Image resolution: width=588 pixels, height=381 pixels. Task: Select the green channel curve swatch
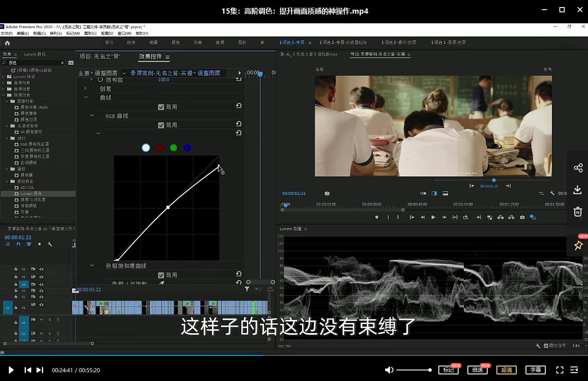point(173,148)
